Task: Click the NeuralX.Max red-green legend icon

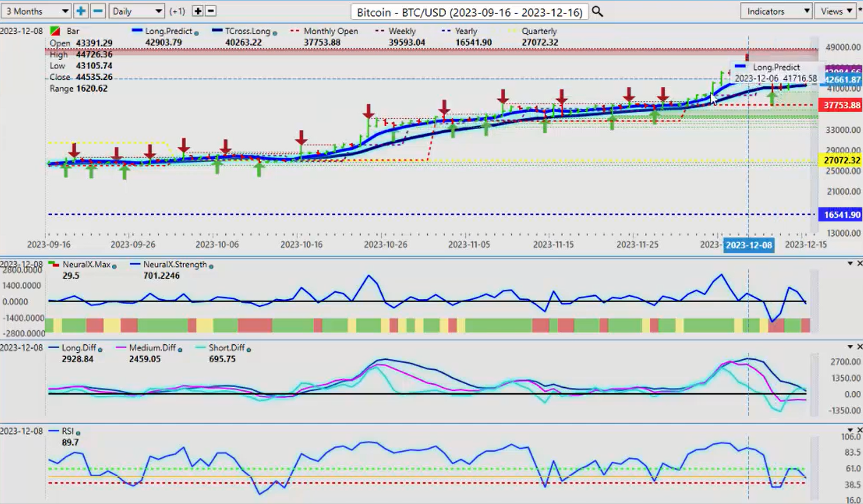Action: (54, 264)
